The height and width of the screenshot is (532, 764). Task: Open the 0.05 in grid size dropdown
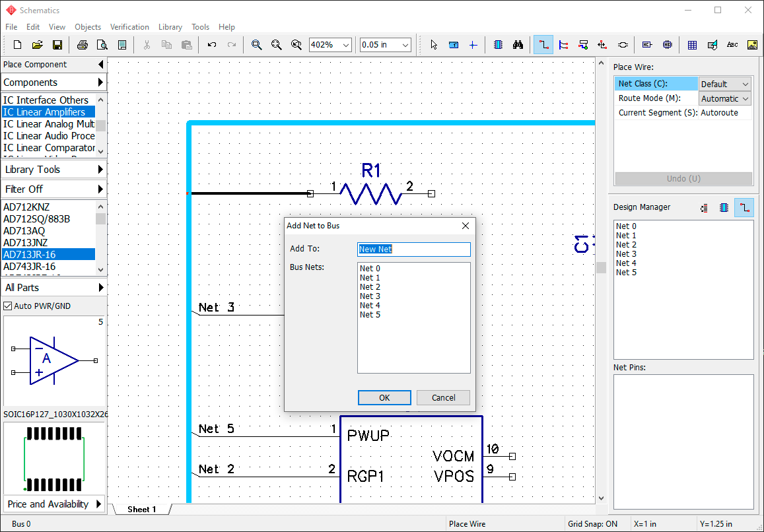coord(405,45)
